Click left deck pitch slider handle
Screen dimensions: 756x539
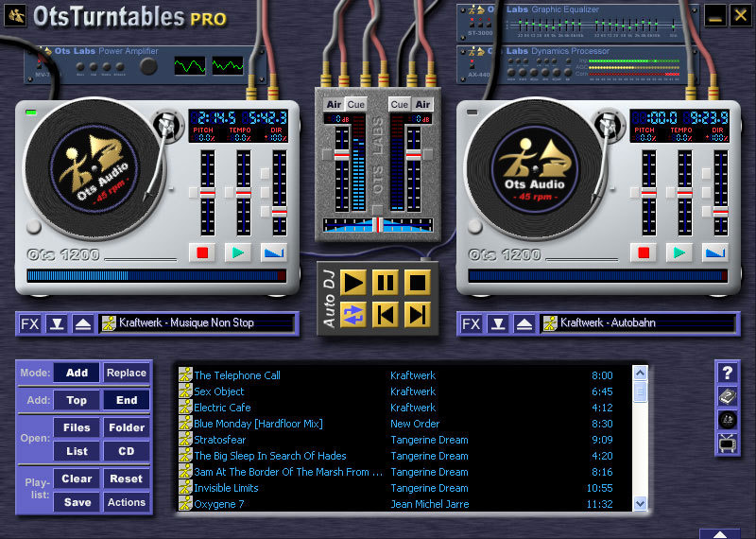207,193
